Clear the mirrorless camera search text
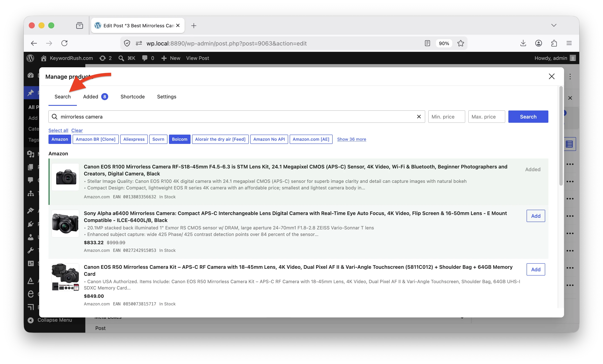Image resolution: width=603 pixels, height=364 pixels. point(419,117)
